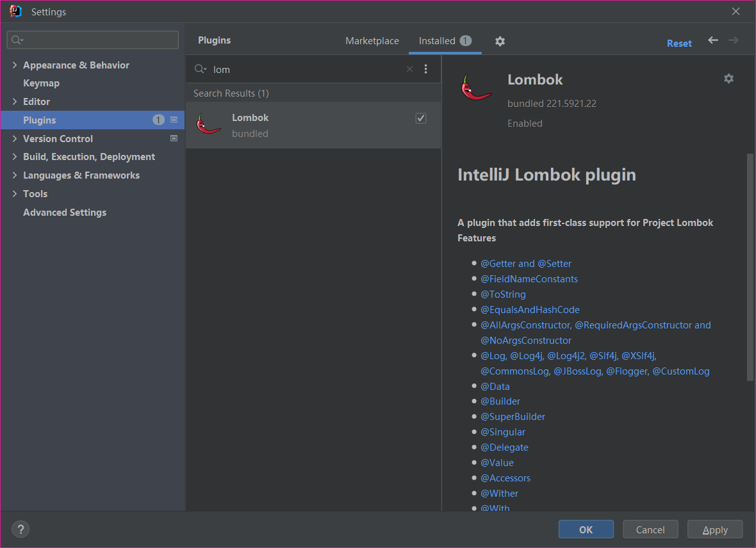Click the Installed tab count badge
This screenshot has width=756, height=548.
pos(465,40)
